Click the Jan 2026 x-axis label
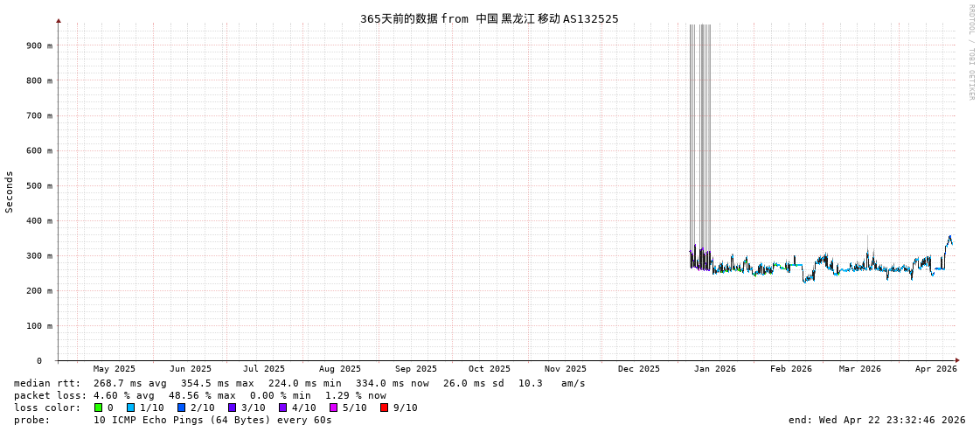Screen dimensions: 980x432 (x=714, y=369)
